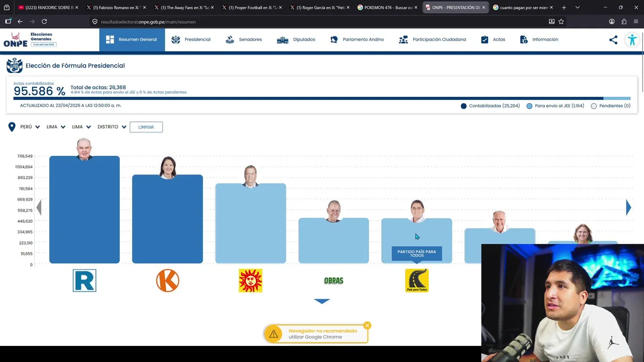This screenshot has width=644, height=362.
Task: Click the second candidate's photo
Action: [x=168, y=168]
